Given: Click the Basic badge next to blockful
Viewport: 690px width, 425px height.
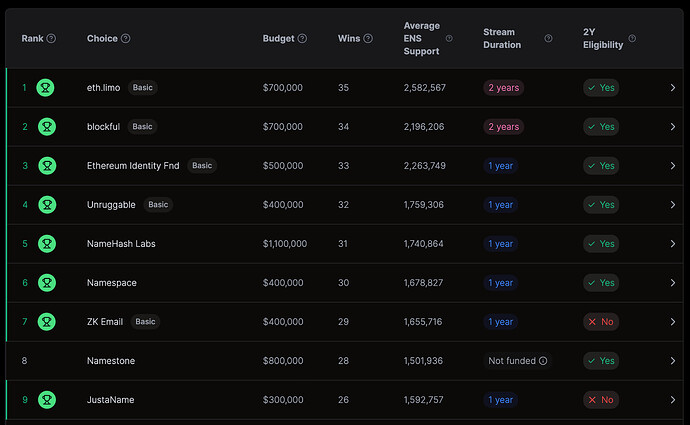Looking at the screenshot, I should [x=142, y=127].
